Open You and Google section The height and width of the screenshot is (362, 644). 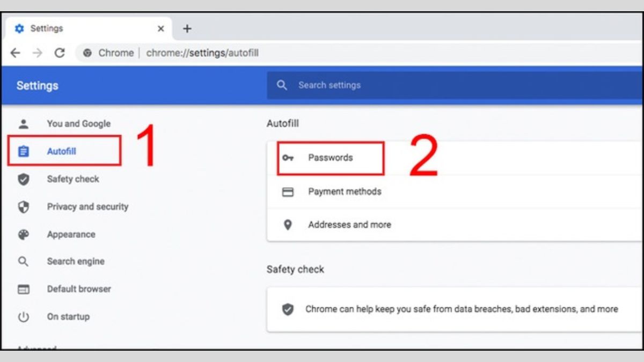[x=78, y=124]
